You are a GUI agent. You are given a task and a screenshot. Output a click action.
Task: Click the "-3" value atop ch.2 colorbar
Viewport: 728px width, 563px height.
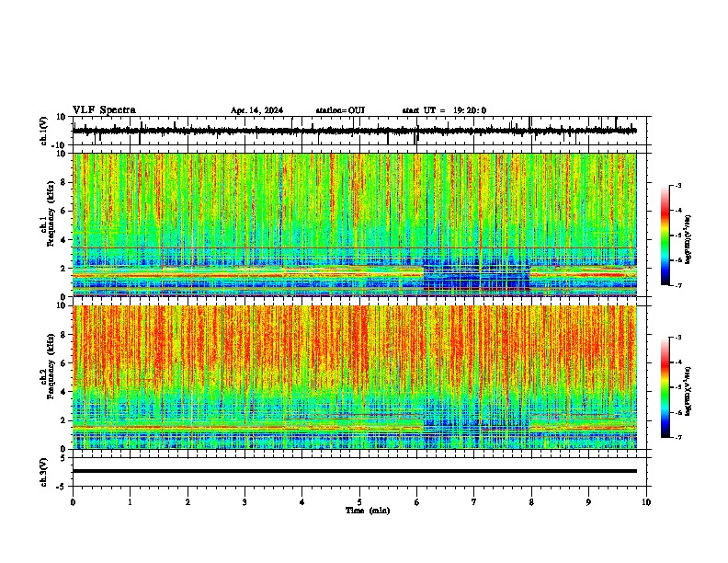pyautogui.click(x=677, y=338)
